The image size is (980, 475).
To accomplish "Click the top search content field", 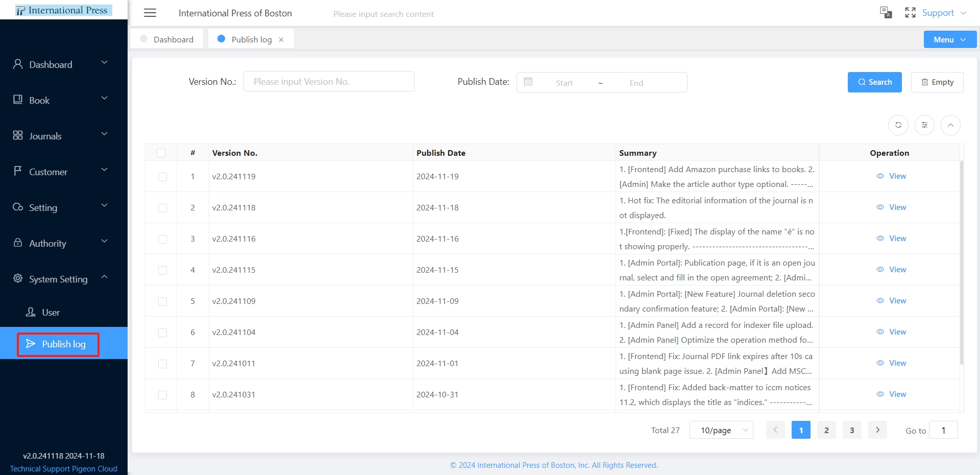I will pyautogui.click(x=383, y=14).
